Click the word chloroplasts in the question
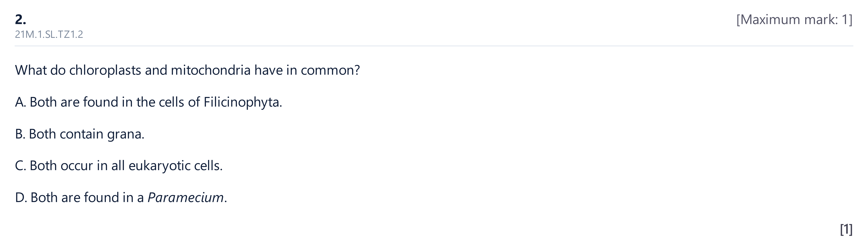The height and width of the screenshot is (251, 868). coord(105,70)
